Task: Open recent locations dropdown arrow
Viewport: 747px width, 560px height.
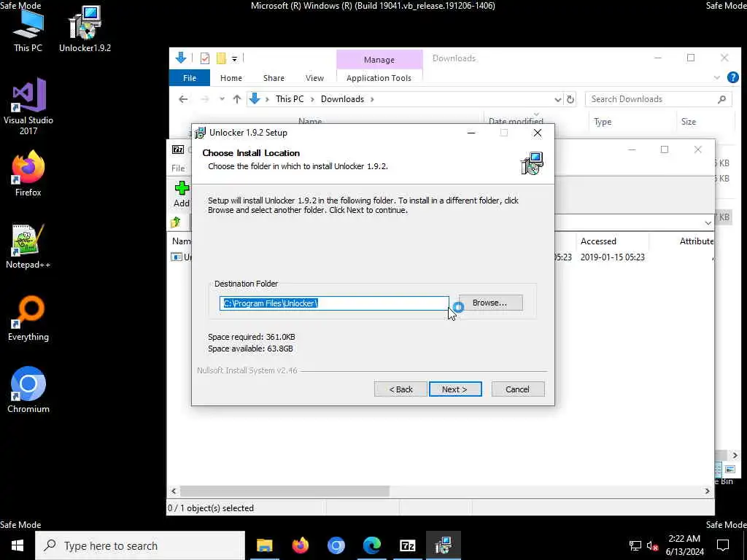Action: pyautogui.click(x=222, y=99)
